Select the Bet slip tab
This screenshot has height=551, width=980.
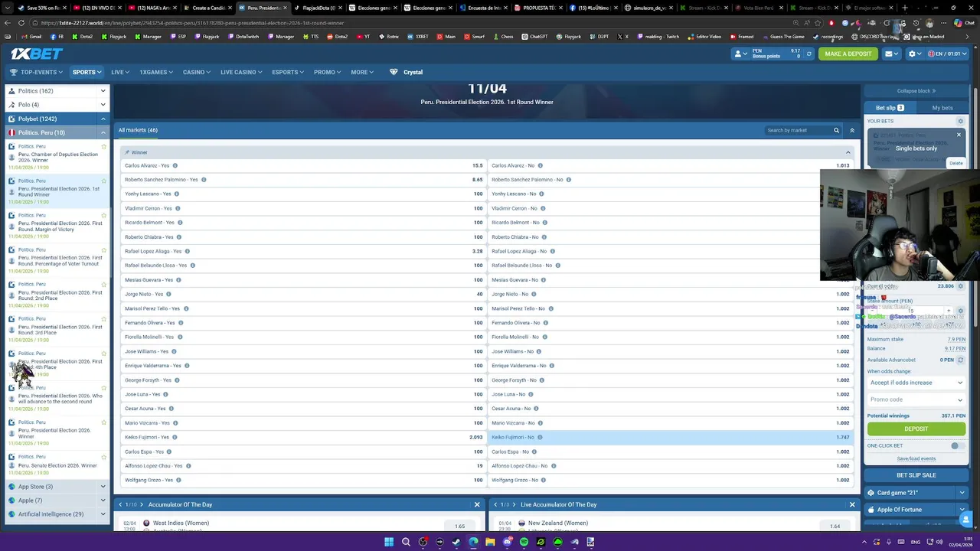[x=890, y=108]
